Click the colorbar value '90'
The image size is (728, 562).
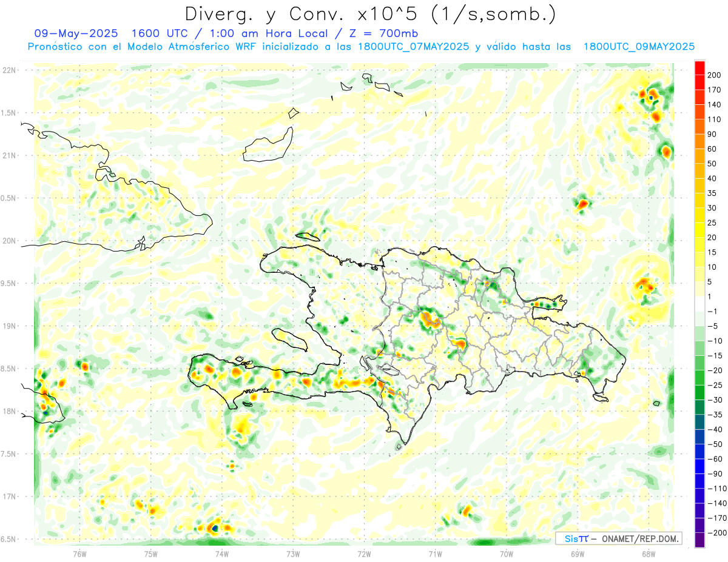tap(712, 135)
